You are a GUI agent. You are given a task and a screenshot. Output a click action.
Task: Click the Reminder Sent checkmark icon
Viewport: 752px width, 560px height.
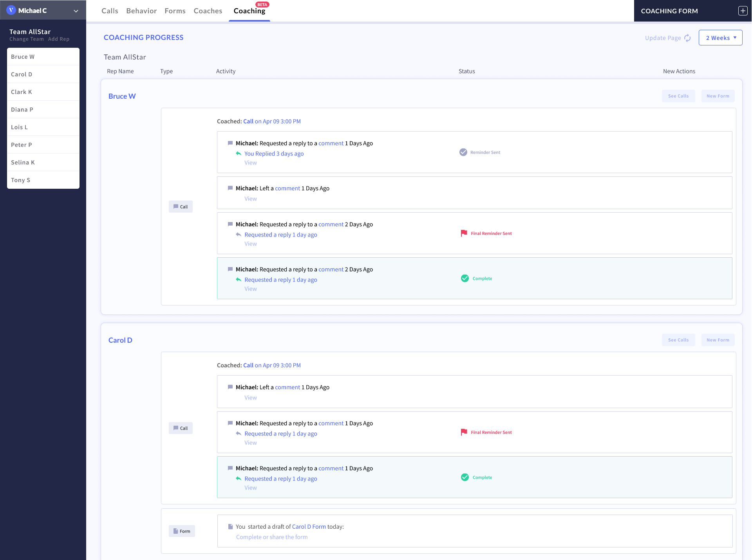point(463,152)
